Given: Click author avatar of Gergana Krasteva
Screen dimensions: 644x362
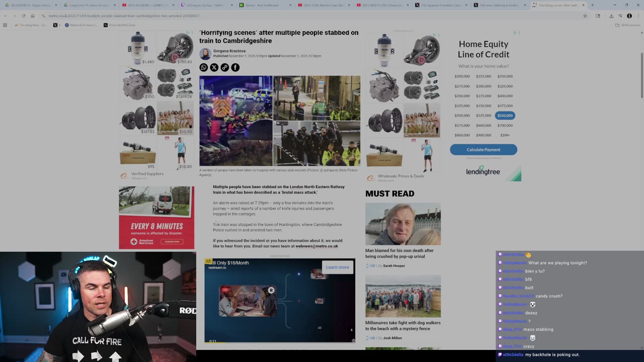Looking at the screenshot, I should pyautogui.click(x=205, y=53).
